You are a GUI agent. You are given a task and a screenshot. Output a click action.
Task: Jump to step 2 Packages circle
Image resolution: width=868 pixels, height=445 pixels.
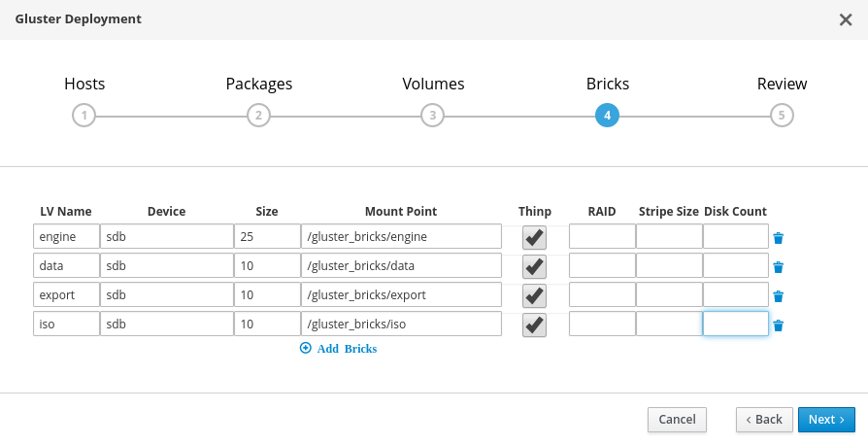(x=258, y=116)
